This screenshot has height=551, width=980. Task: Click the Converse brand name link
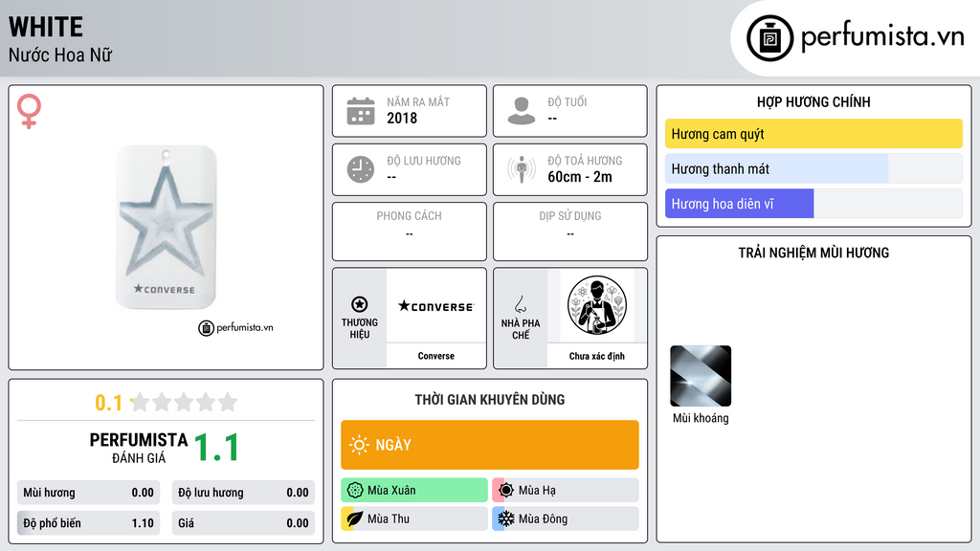click(x=436, y=356)
